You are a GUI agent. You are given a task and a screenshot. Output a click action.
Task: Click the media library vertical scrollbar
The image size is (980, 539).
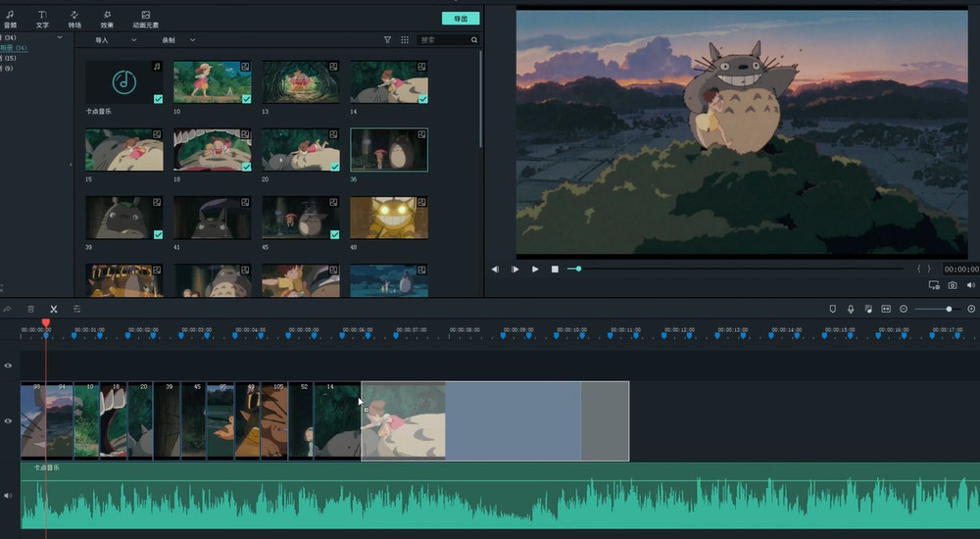tap(480, 100)
